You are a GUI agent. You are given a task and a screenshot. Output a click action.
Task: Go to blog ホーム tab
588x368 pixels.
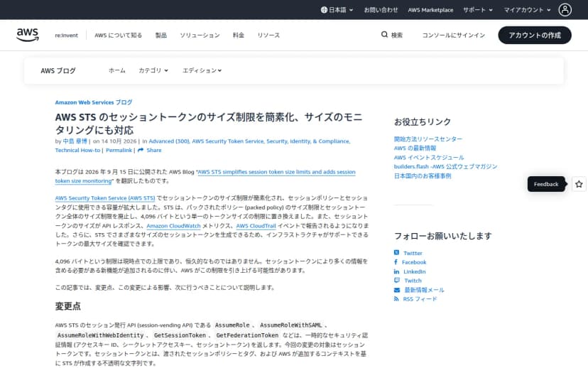(x=117, y=70)
